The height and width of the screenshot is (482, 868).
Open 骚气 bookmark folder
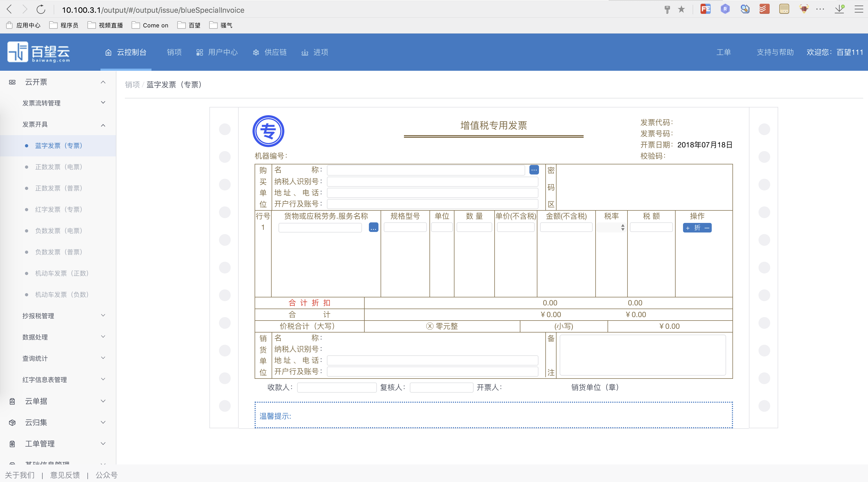[221, 25]
